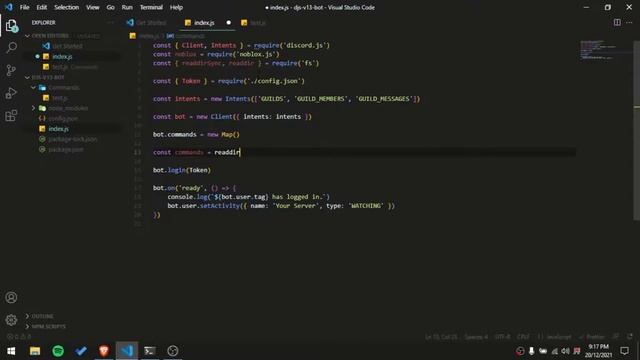Image resolution: width=640 pixels, height=360 pixels.
Task: Click the VS Code logo in title bar
Action: (x=9, y=7)
